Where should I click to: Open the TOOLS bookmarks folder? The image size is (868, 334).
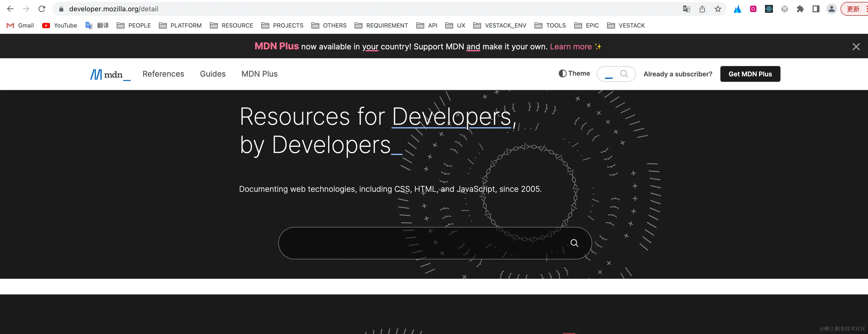tap(550, 26)
